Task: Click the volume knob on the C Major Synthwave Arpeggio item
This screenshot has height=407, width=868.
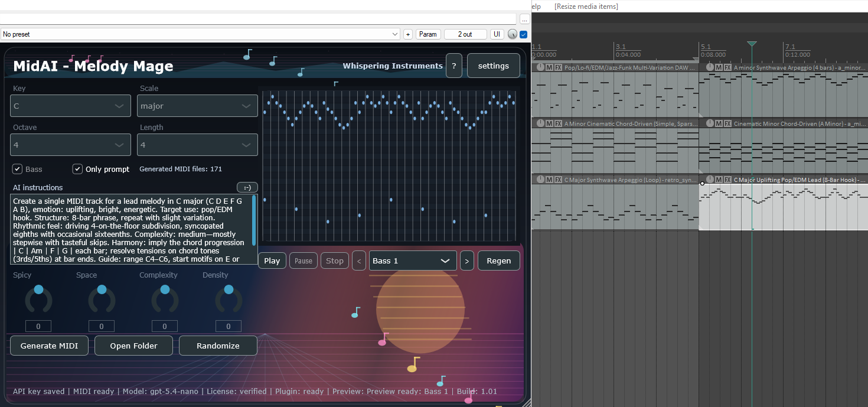Action: [x=540, y=180]
